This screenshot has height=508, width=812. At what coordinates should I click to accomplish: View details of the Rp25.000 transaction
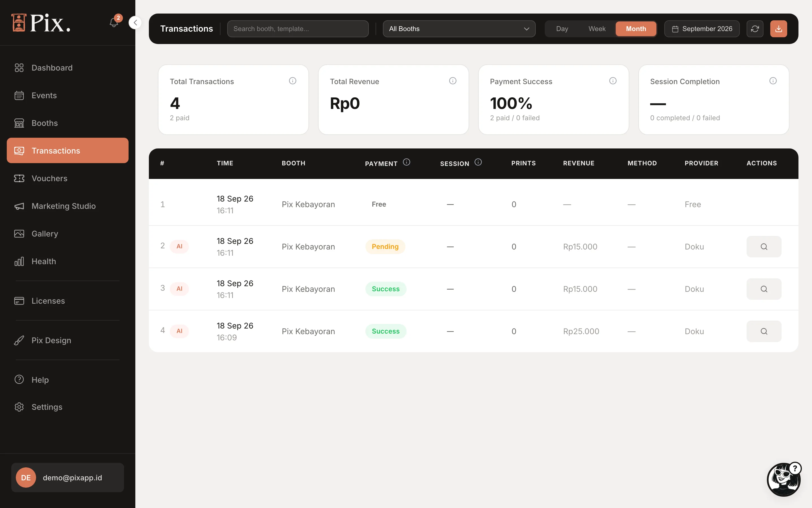(764, 331)
